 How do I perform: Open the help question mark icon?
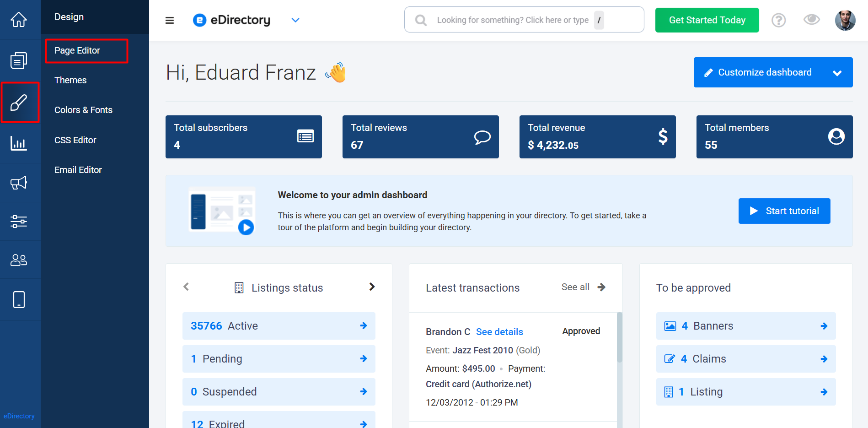pos(778,20)
